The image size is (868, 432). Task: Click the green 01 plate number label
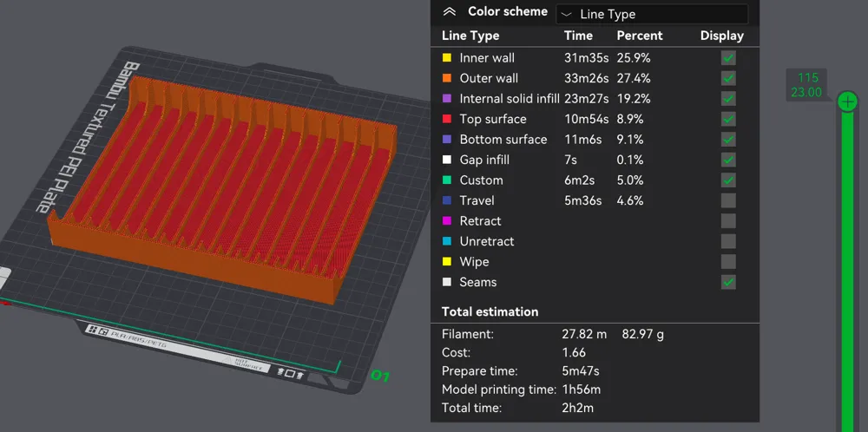(379, 376)
